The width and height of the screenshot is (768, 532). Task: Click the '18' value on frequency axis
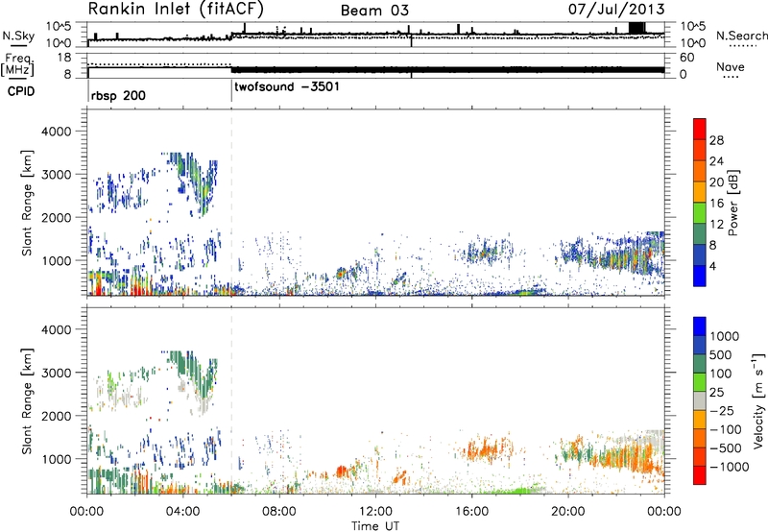pos(64,58)
